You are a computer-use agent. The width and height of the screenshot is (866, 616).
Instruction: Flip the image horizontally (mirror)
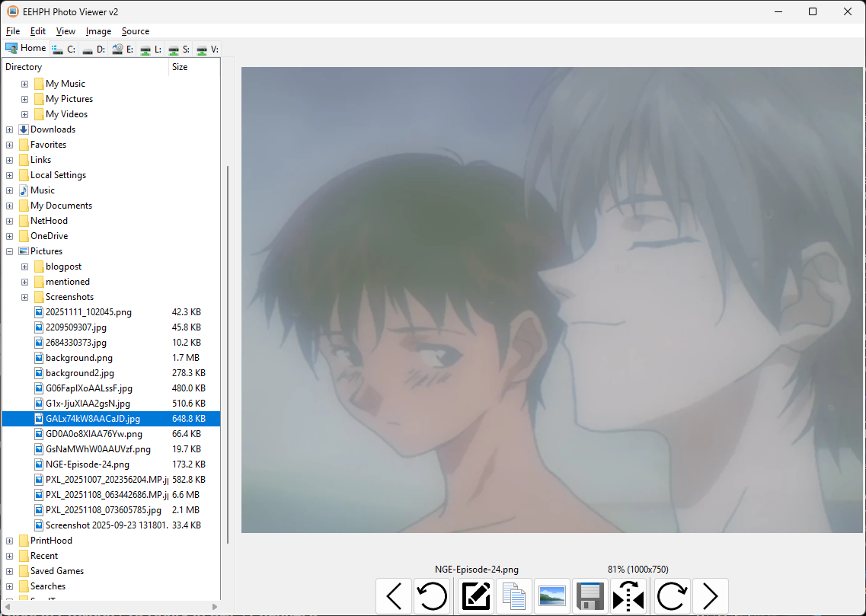[x=629, y=596]
